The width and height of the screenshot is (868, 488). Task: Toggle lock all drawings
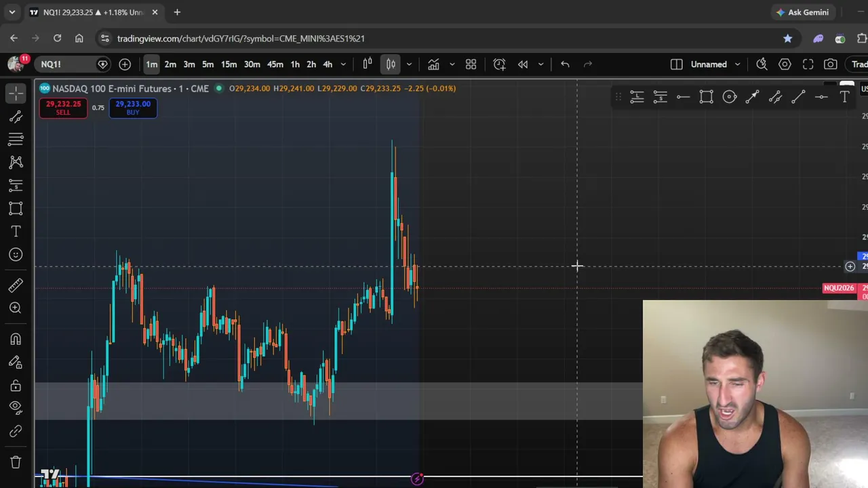(16, 385)
